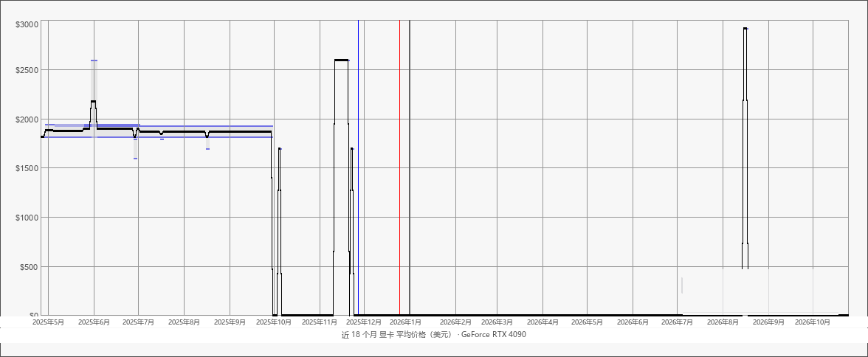Select the 2025年9月 x-axis label
Viewport: 868px width, 357px height.
[x=230, y=322]
